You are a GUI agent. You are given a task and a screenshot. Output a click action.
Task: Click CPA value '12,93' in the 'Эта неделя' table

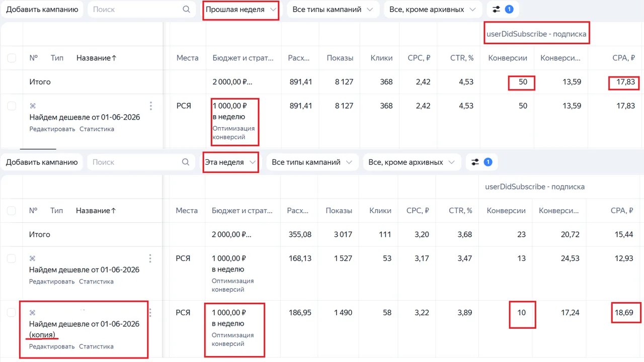623,258
